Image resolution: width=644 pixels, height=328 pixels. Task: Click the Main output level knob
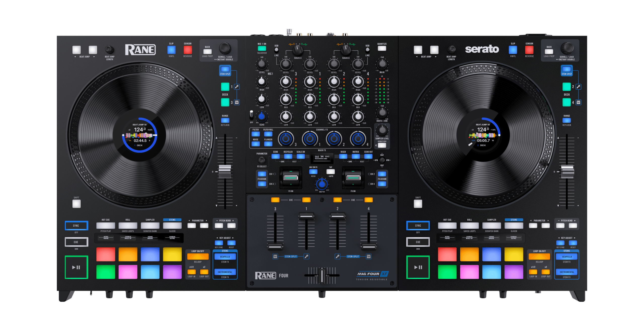[382, 64]
